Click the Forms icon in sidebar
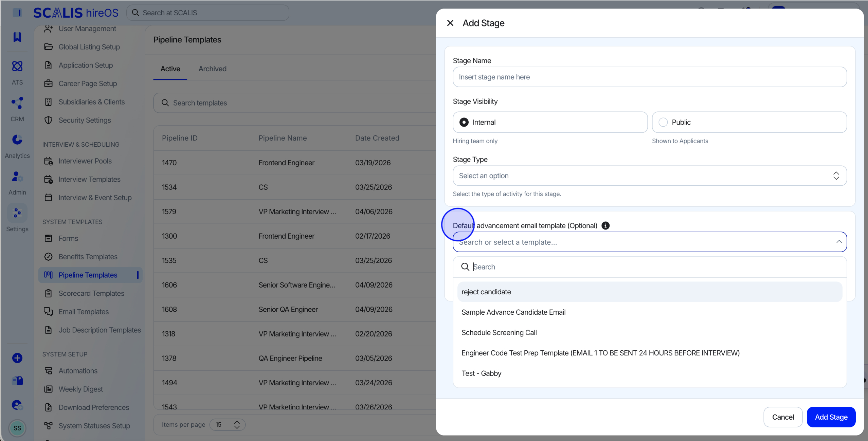 49,238
